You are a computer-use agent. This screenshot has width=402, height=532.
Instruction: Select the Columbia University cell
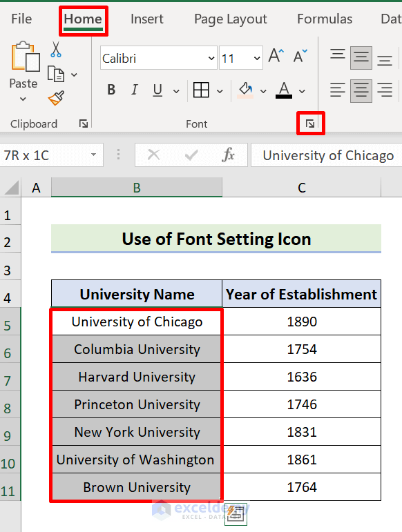tap(137, 348)
